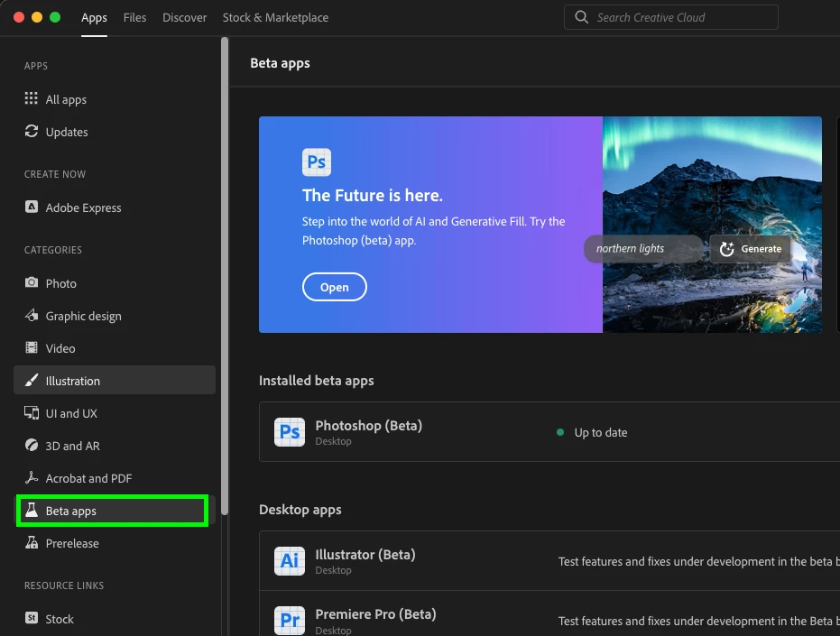840x636 pixels.
Task: Select Updates in the sidebar
Action: point(114,132)
